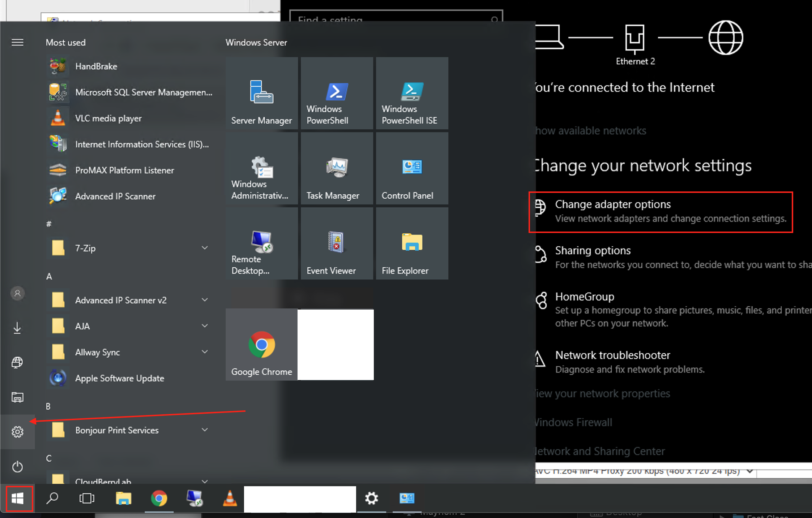Click the # section header
Screen dimensions: 812x518
coord(49,224)
